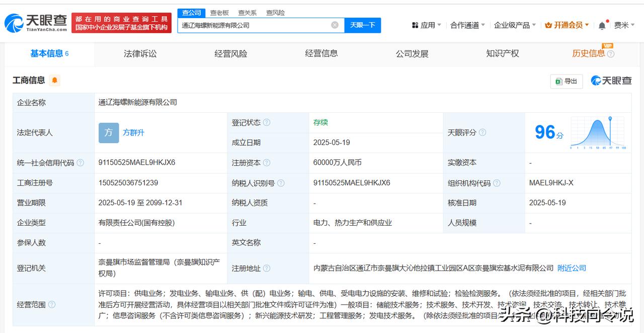Select the 经营信息 tab
Viewport: 644px width, 333px height.
click(x=321, y=53)
